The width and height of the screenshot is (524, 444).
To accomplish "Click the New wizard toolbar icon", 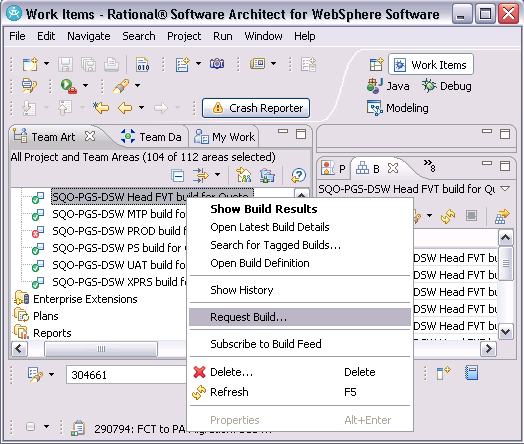I will pos(30,64).
